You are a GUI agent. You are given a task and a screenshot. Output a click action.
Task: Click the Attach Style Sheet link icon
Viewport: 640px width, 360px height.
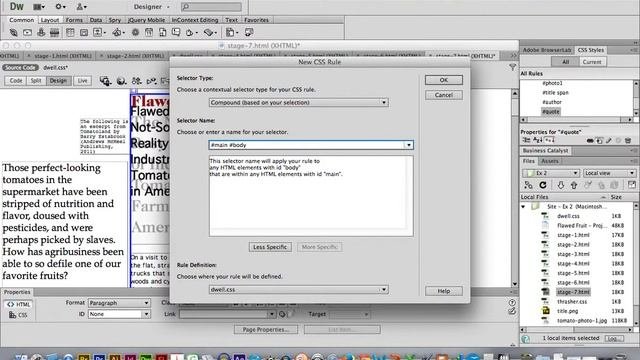[590, 140]
